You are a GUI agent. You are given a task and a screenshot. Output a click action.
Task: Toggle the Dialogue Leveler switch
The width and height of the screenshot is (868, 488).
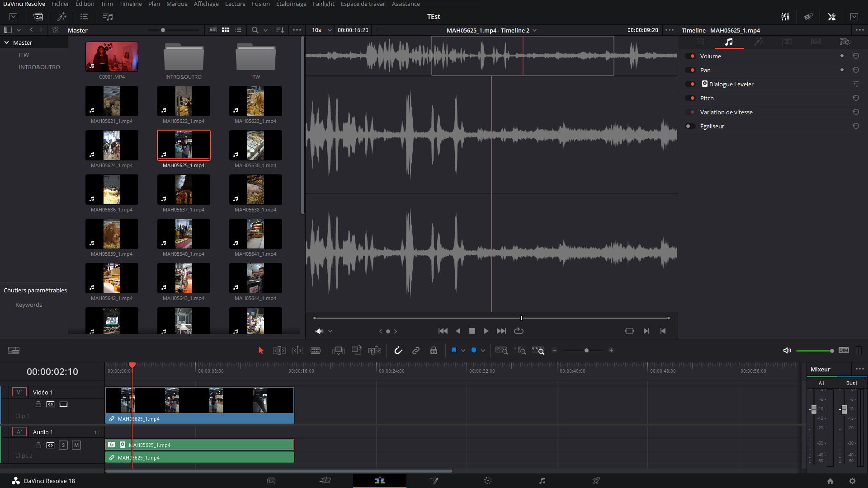pos(690,84)
